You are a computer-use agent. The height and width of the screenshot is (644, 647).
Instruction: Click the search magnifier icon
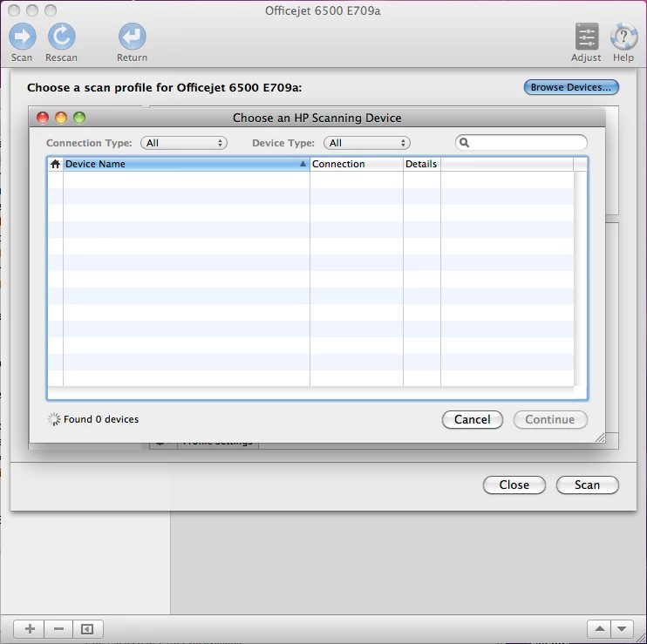pos(464,143)
